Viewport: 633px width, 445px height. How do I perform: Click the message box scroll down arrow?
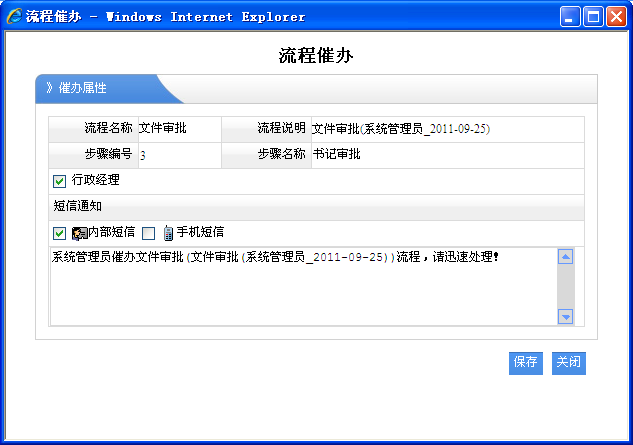[x=565, y=316]
